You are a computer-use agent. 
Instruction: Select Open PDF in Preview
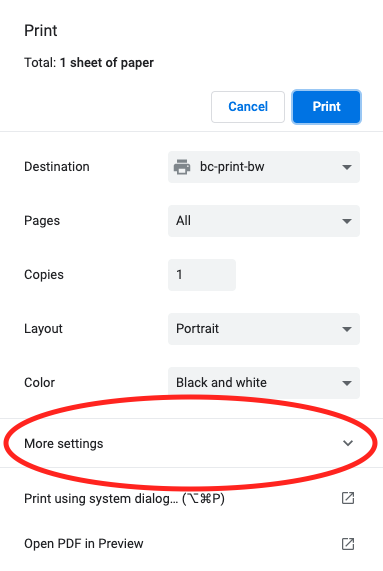[x=192, y=544]
